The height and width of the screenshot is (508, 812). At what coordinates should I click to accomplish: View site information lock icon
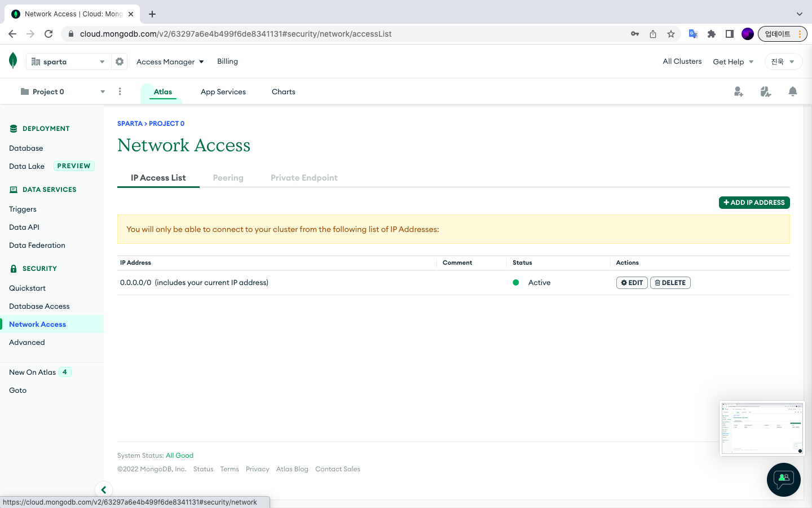coord(70,34)
